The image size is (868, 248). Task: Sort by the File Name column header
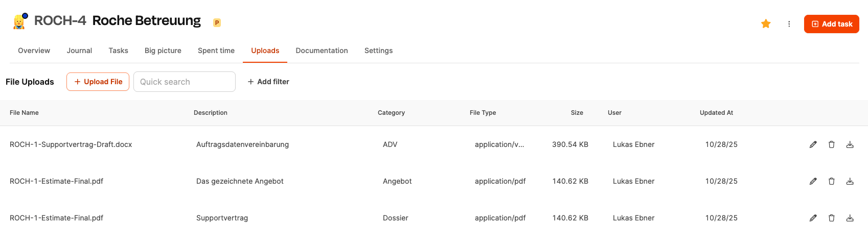tap(24, 113)
